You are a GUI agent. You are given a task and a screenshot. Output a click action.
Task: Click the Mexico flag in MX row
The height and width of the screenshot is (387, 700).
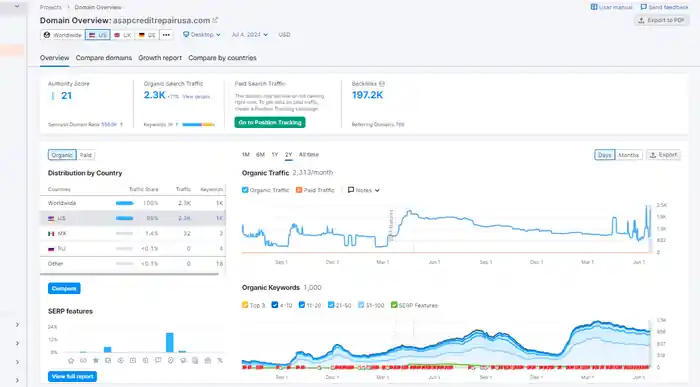pyautogui.click(x=51, y=233)
